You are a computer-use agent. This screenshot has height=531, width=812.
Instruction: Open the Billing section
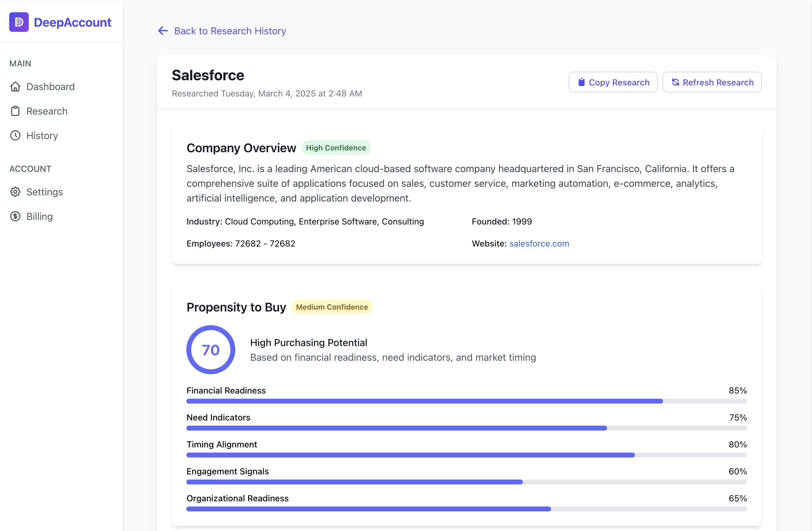[39, 217]
